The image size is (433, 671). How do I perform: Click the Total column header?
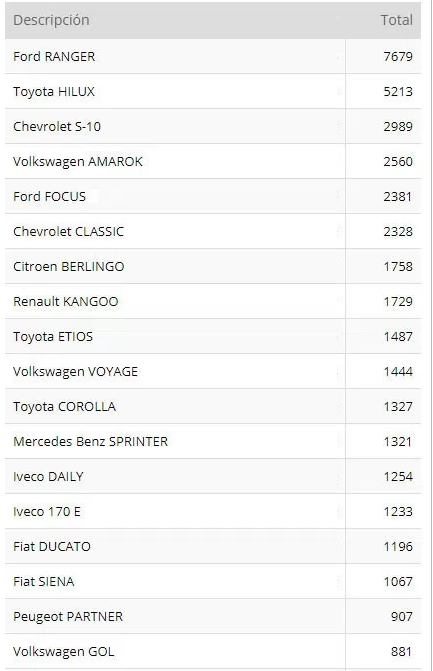(397, 20)
